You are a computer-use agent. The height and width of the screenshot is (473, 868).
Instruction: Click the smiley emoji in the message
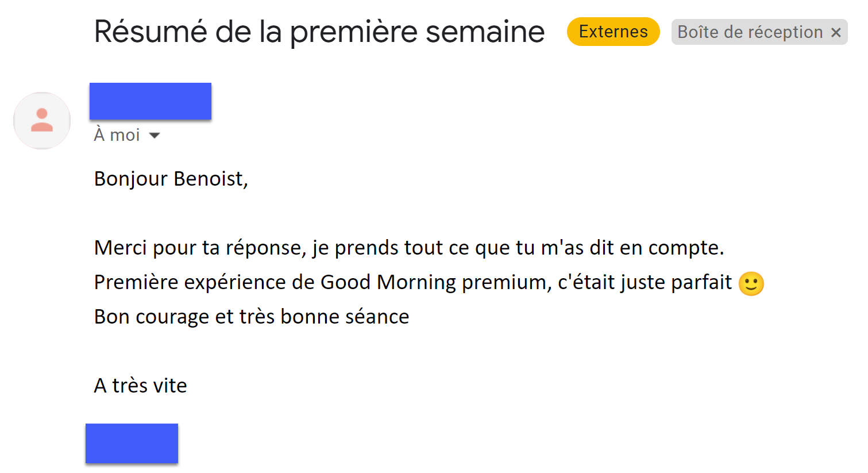point(751,283)
